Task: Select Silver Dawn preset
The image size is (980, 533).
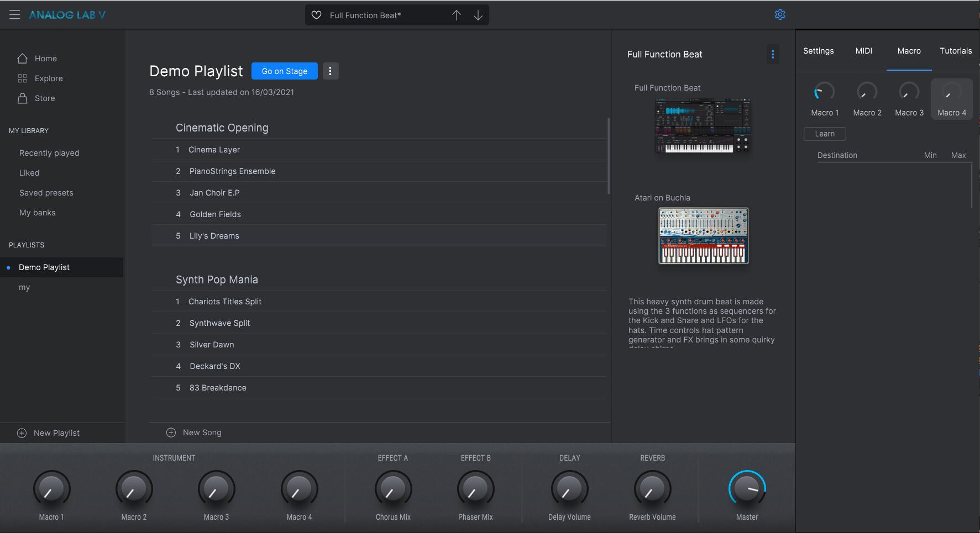Action: (x=379, y=345)
